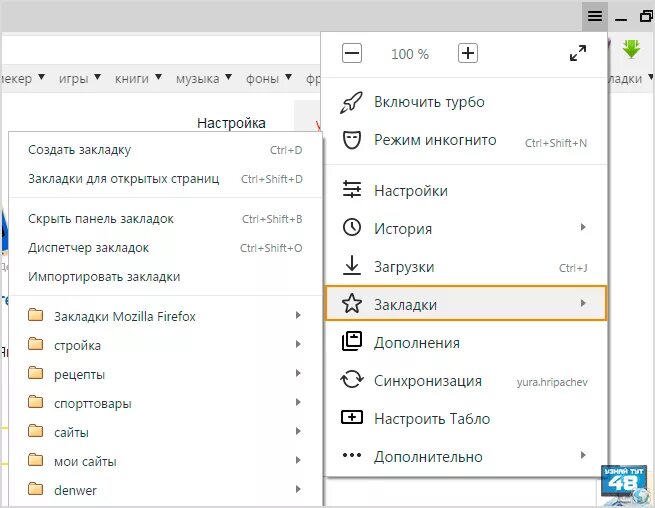Increase zoom with the plus button
This screenshot has width=655, height=508.
pos(468,53)
